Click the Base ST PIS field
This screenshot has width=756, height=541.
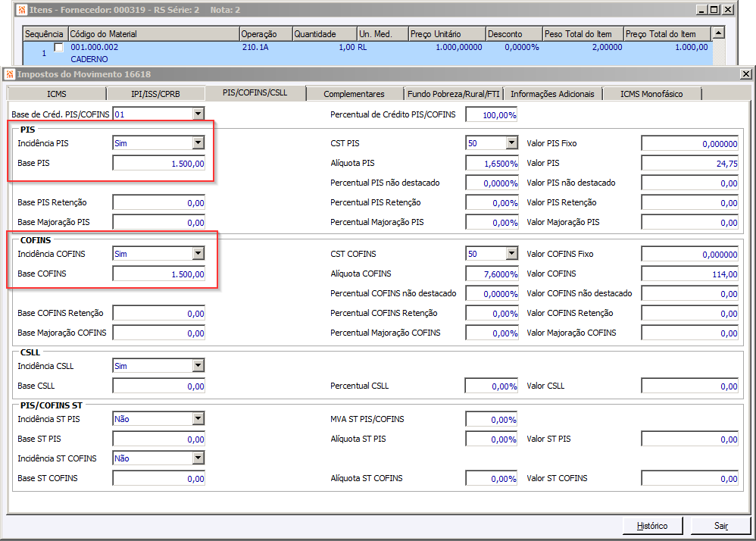pos(158,439)
